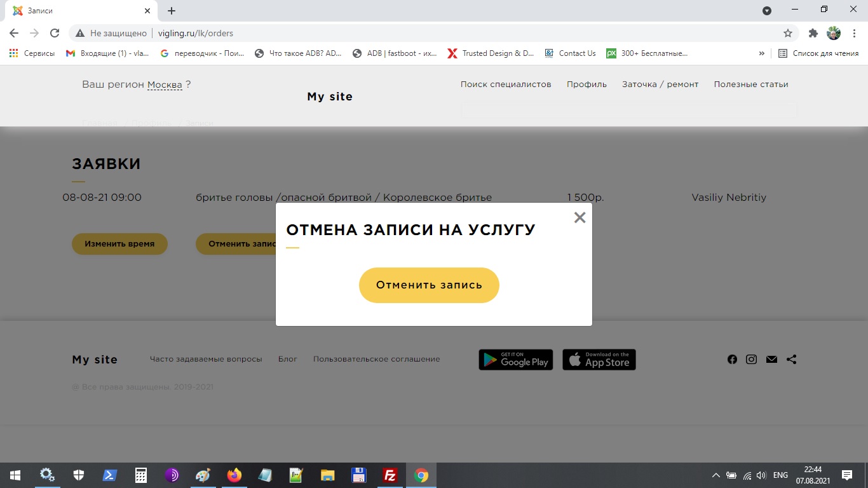Expand hidden bookmarks with the overflow chevron
Image resolution: width=868 pixels, height=488 pixels.
pyautogui.click(x=761, y=53)
